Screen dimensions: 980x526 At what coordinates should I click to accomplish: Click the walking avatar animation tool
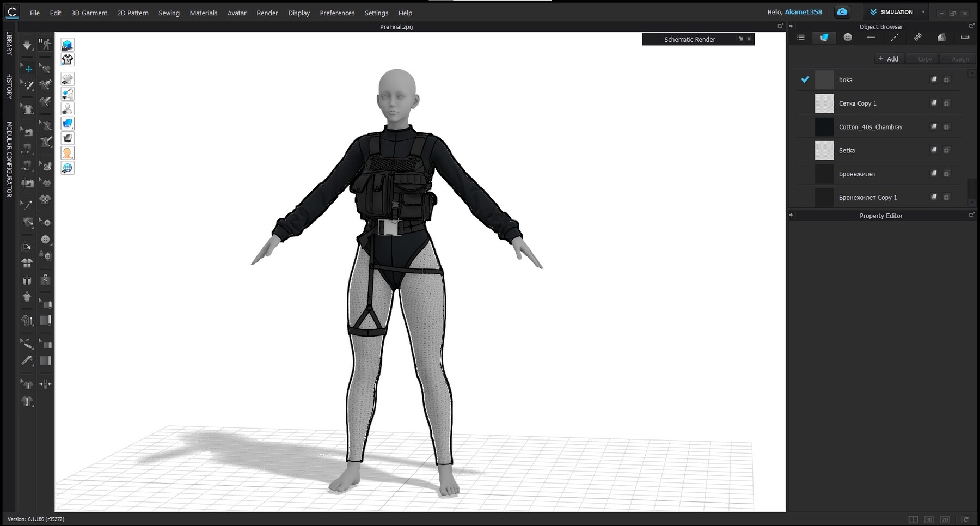click(46, 45)
